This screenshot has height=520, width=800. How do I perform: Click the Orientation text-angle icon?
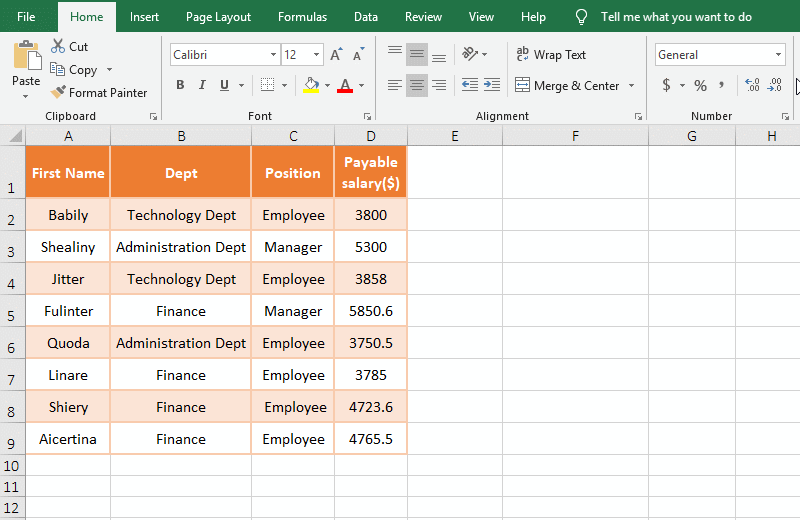coord(472,55)
